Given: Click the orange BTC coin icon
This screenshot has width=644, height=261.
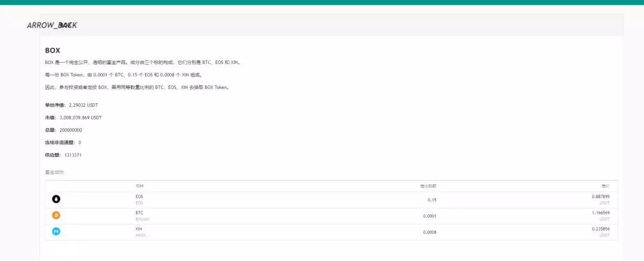Looking at the screenshot, I should coord(56,215).
